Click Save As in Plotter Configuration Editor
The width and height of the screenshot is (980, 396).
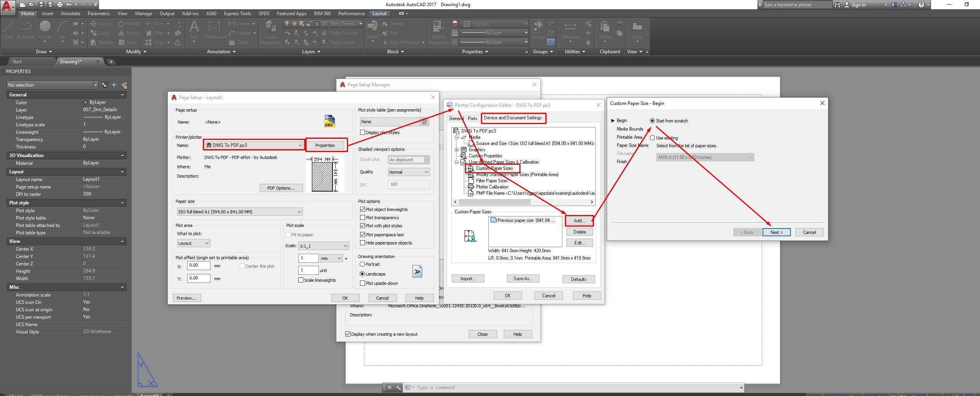[522, 279]
